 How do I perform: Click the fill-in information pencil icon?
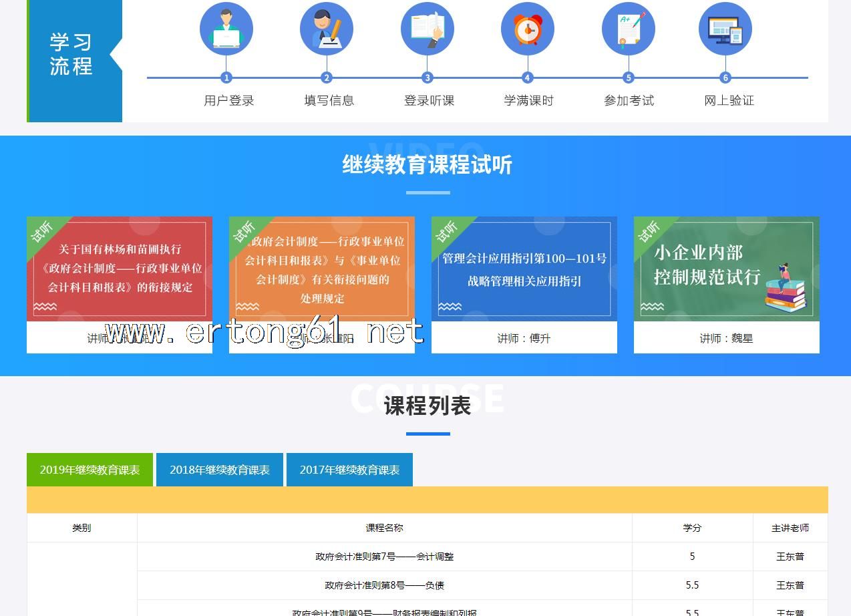(x=326, y=29)
